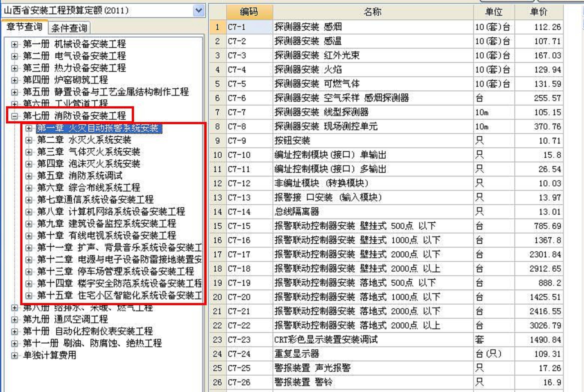
Task: Select 第一册 机械设备安装工程 tree item
Action: tap(74, 44)
